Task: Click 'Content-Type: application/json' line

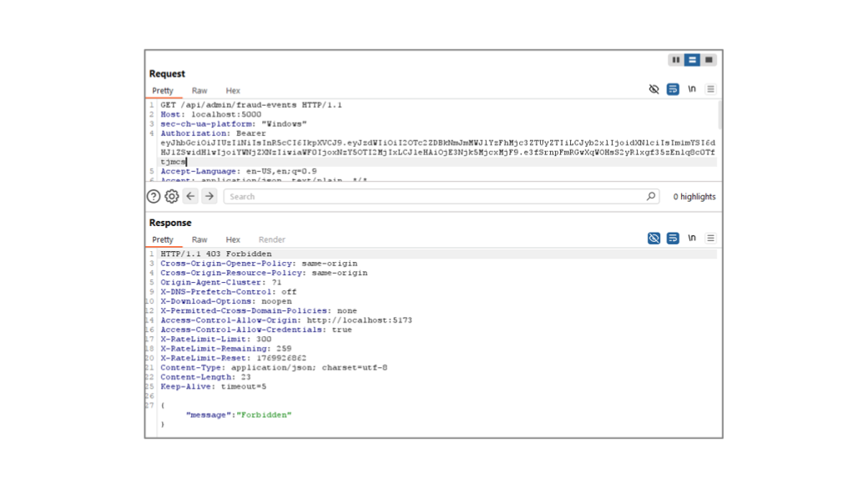Action: tap(274, 367)
